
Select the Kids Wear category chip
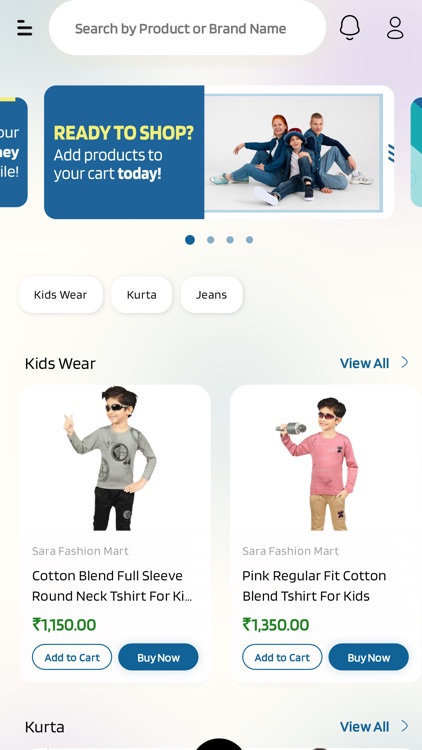[x=60, y=295]
